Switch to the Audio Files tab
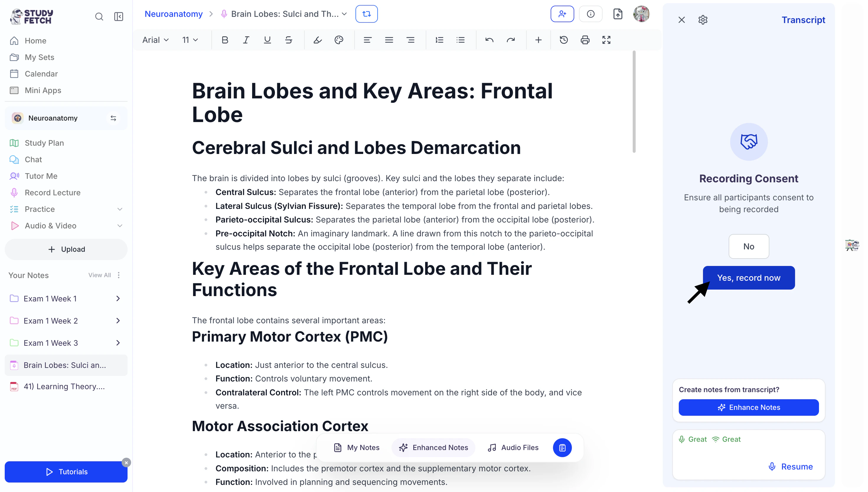868x492 pixels. click(x=513, y=447)
